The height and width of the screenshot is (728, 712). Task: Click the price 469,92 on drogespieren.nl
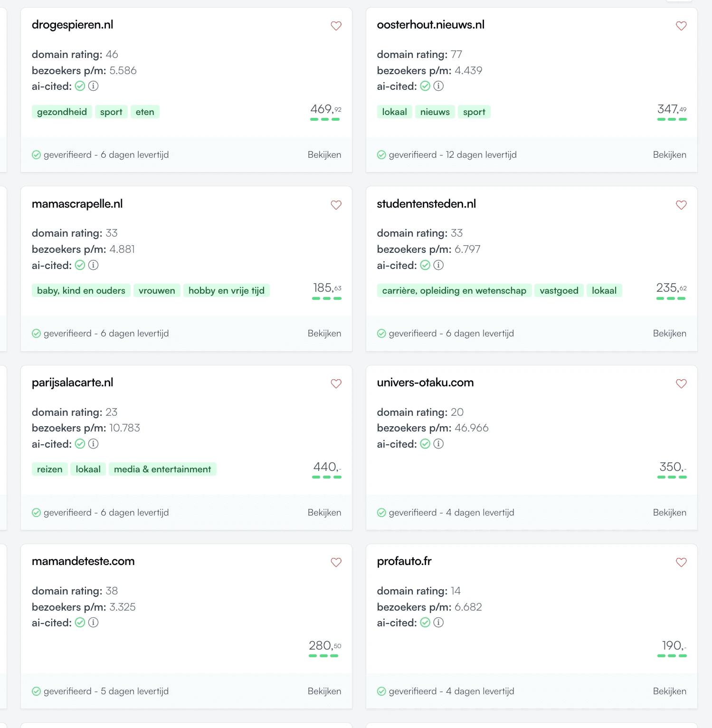(x=325, y=109)
